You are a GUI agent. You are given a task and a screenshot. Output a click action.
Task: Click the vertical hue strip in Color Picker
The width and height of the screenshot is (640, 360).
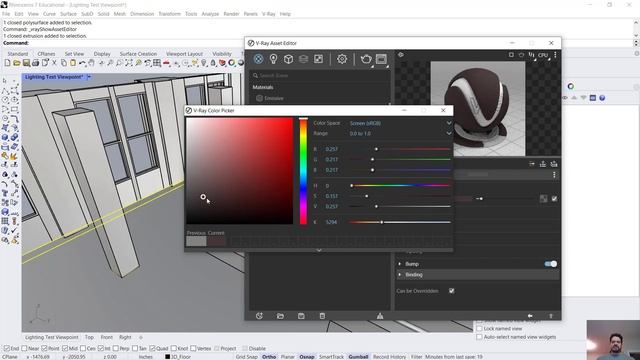pos(303,171)
